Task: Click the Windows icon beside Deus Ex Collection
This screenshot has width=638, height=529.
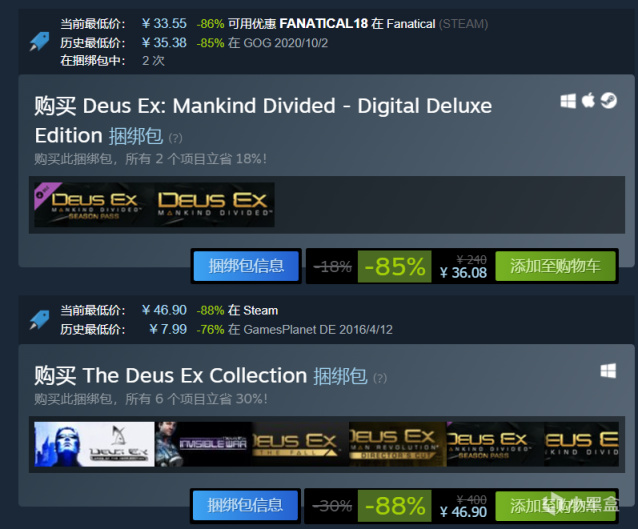Action: [x=608, y=371]
